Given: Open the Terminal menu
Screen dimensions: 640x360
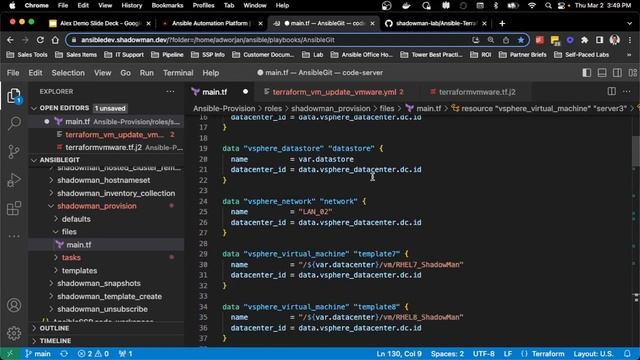Looking at the screenshot, I should coord(178,73).
